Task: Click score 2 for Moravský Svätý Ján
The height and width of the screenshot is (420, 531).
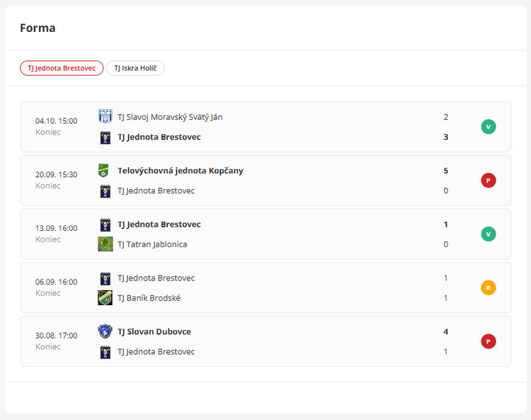Action: 445,117
